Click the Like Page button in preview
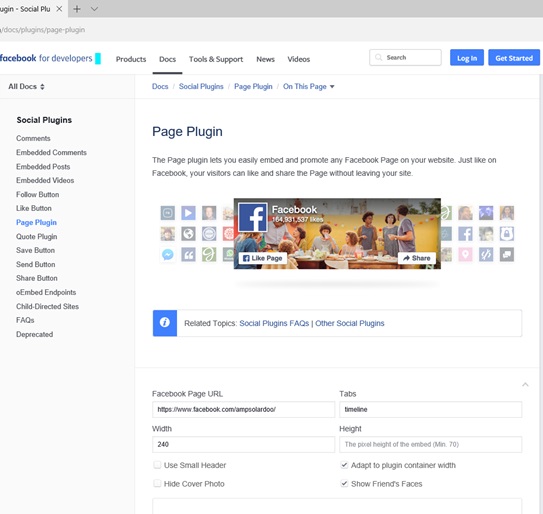The image size is (543, 514). [262, 258]
